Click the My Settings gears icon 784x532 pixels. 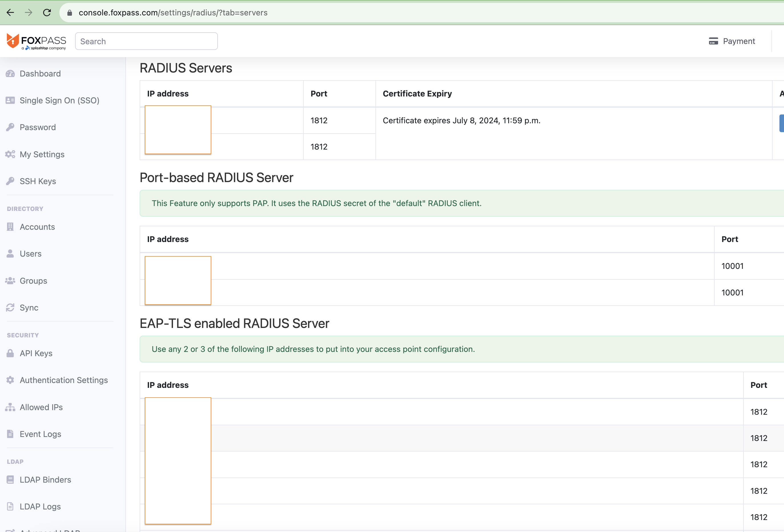click(10, 154)
